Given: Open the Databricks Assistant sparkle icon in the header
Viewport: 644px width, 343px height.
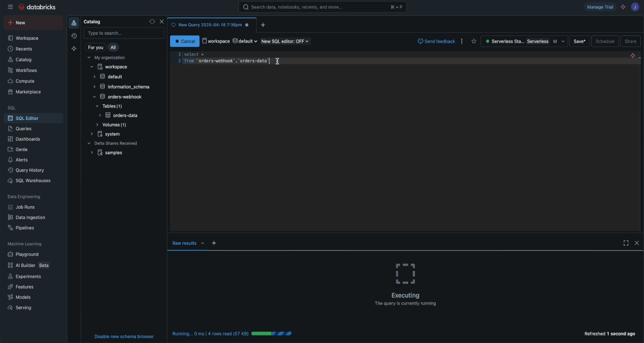Looking at the screenshot, I should click(x=623, y=7).
